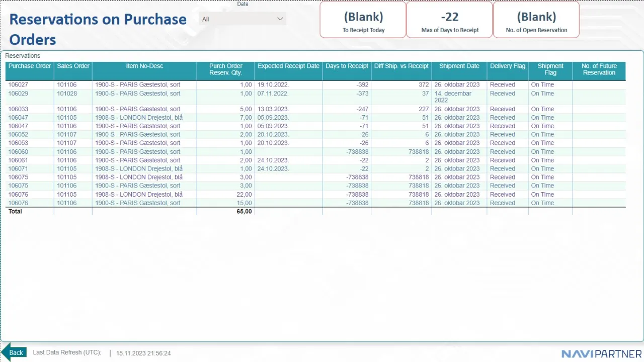The image size is (644, 362).
Task: Click expected receipt date 13.03.2023.
Action: [273, 109]
